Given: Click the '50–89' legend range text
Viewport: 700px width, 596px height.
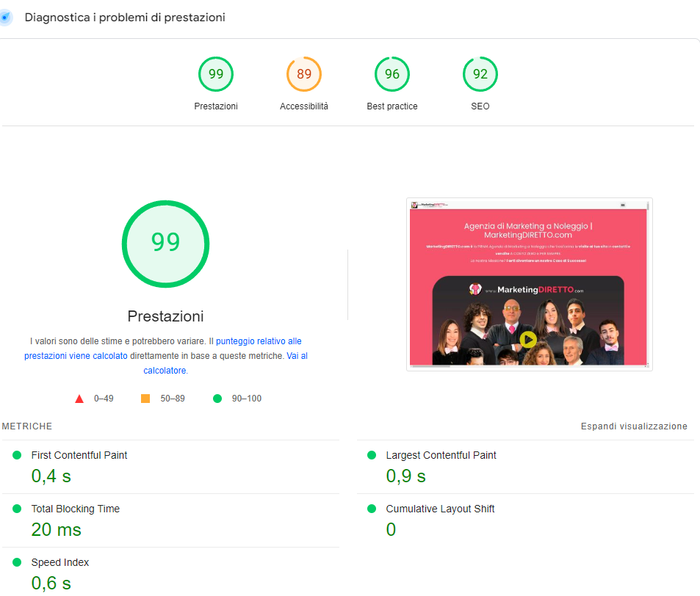Looking at the screenshot, I should [173, 399].
